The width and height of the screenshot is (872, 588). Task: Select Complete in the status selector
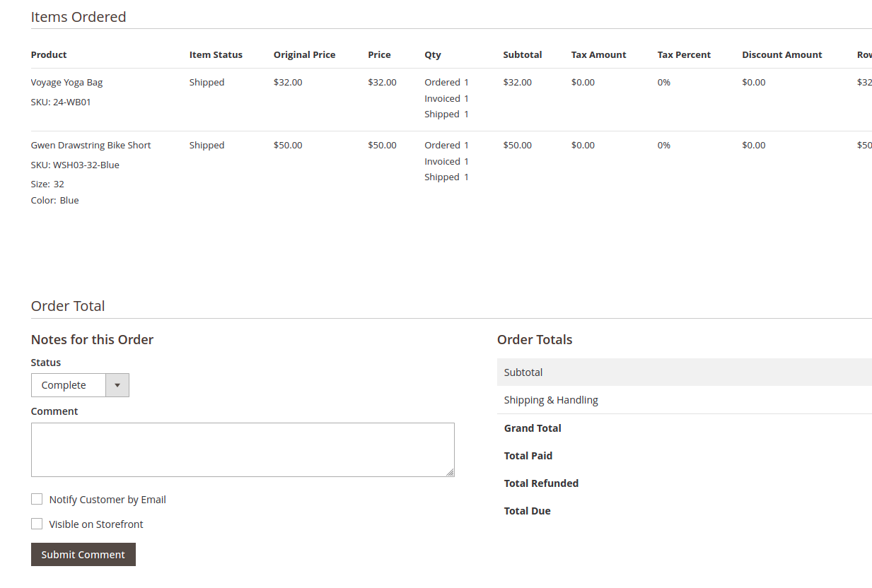pos(69,385)
